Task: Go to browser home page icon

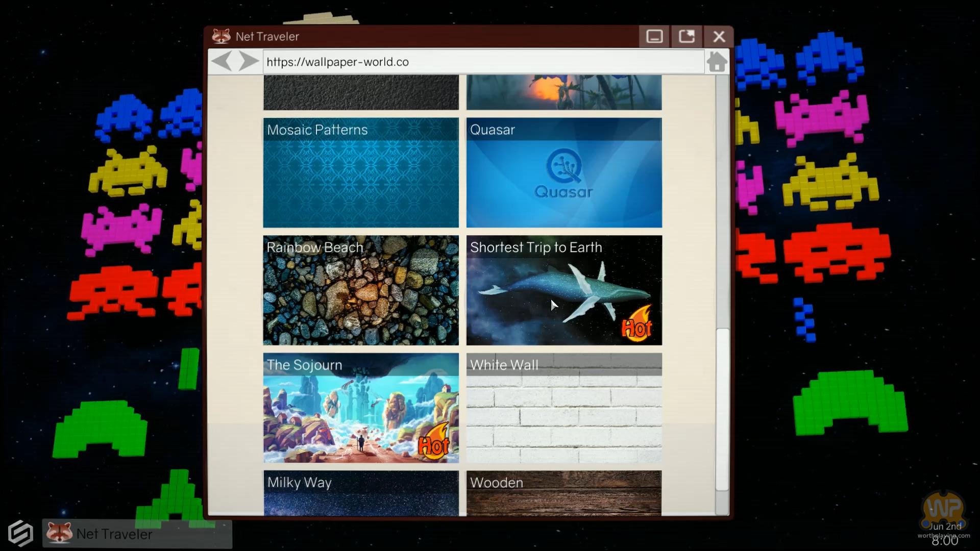Action: (x=717, y=62)
